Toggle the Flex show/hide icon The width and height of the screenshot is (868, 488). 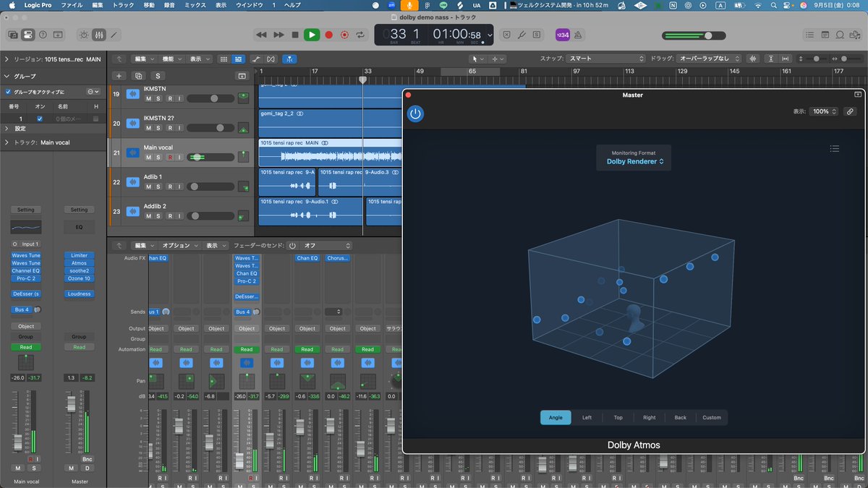[271, 59]
